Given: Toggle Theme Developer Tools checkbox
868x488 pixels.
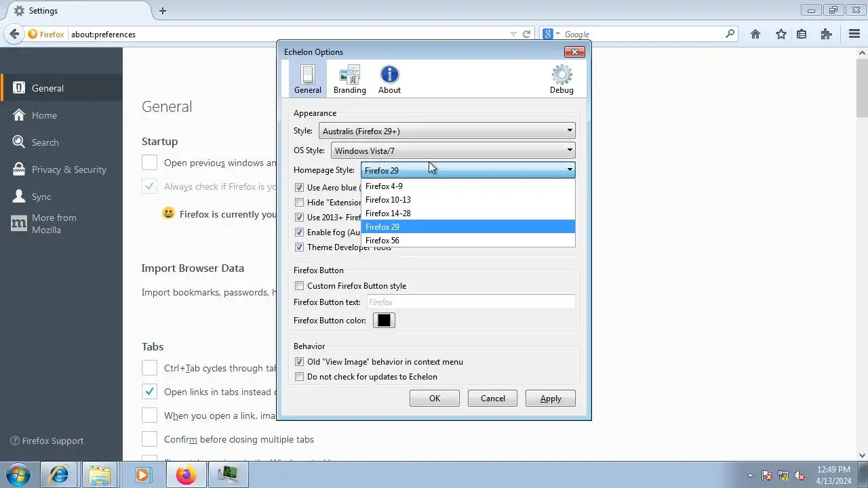Looking at the screenshot, I should click(x=300, y=247).
